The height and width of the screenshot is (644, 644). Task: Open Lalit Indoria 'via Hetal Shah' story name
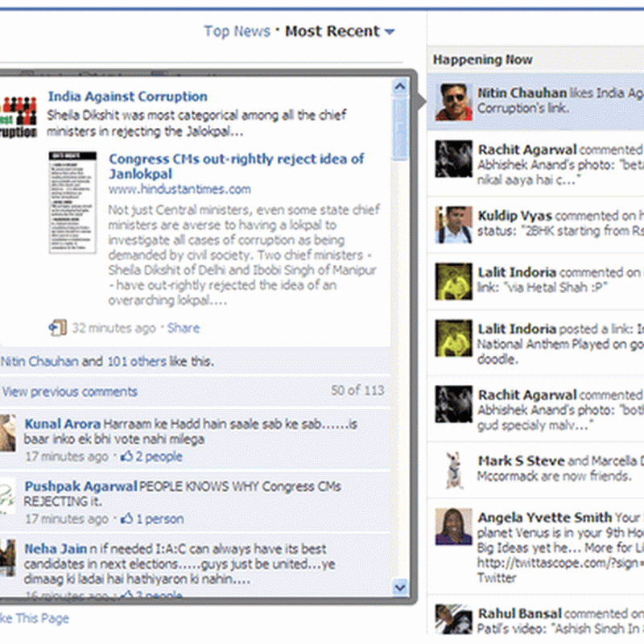tap(517, 272)
